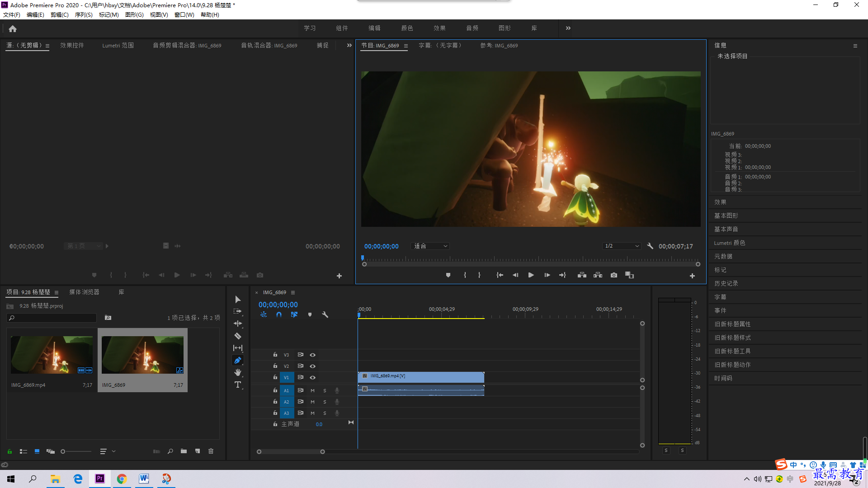
Task: Open sort icons dropdown in project panel
Action: [108, 451]
